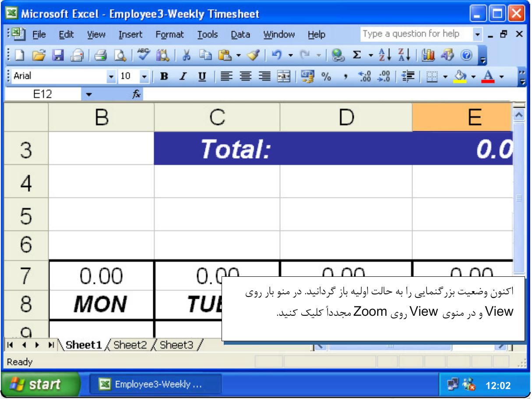The width and height of the screenshot is (532, 399).
Task: Open the Tools menu
Action: (207, 35)
